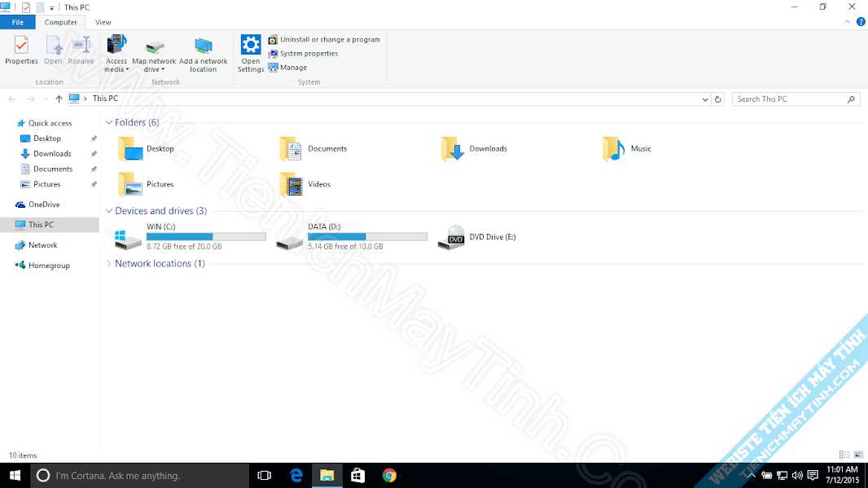Click the title bar Properties quick icon
Viewport: 868px width, 488px height.
point(26,8)
